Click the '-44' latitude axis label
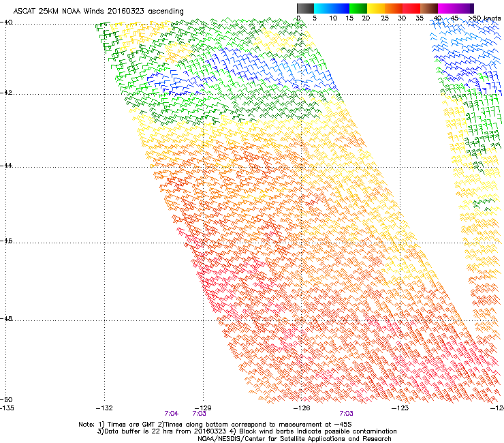504x443 pixels. pyautogui.click(x=6, y=166)
